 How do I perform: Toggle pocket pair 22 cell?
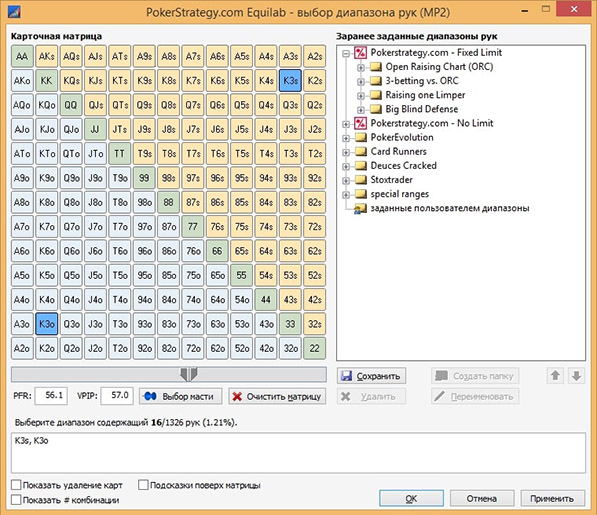pyautogui.click(x=314, y=349)
